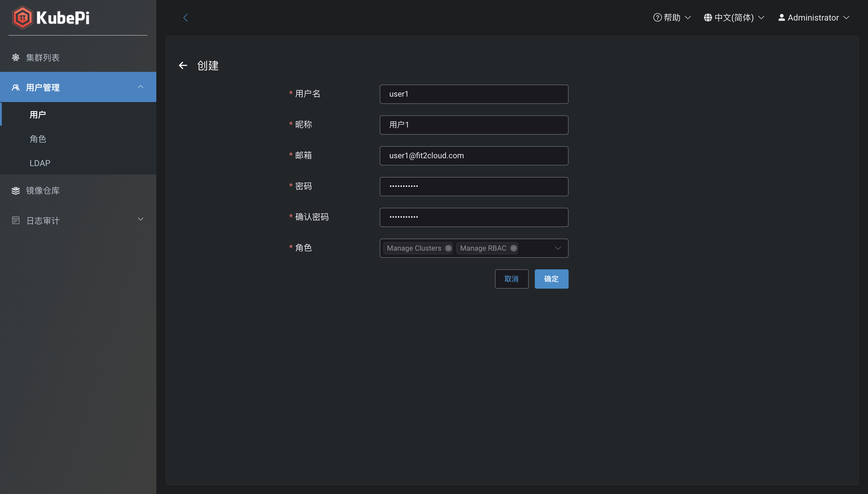The height and width of the screenshot is (494, 868).
Task: Open the 帮助 help icon
Action: 657,17
